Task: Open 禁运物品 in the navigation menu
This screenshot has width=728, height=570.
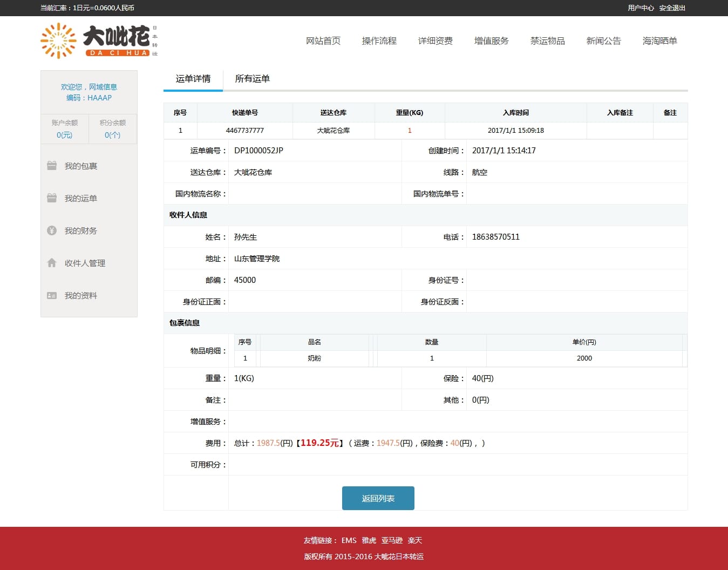Action: [548, 41]
